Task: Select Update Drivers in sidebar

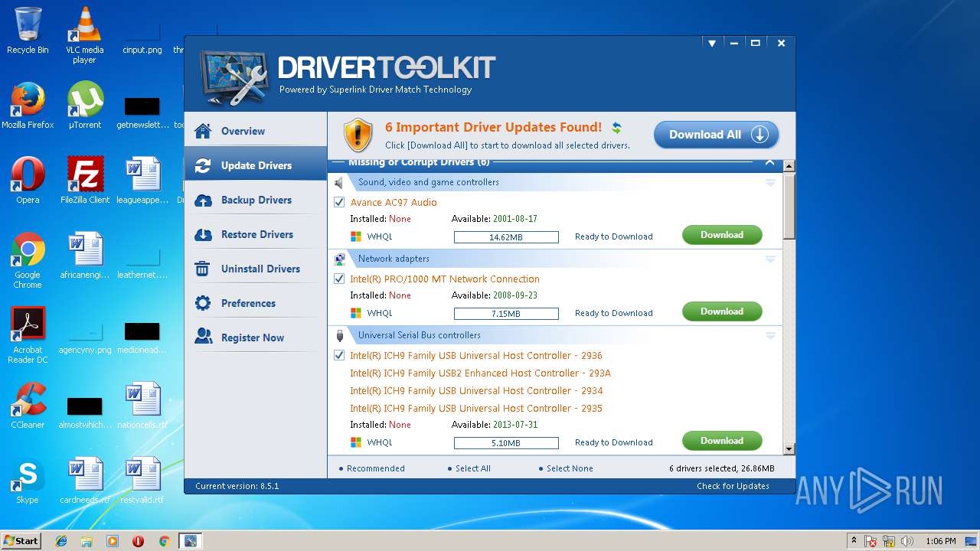Action: coord(256,165)
